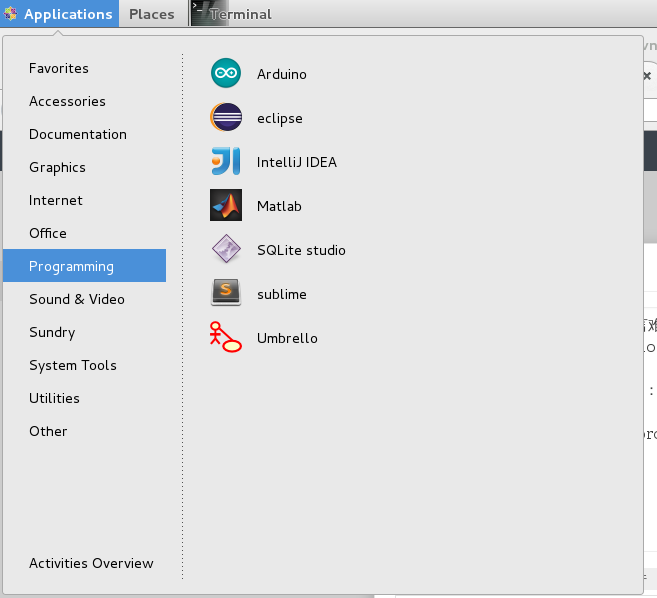Click the eclipse text label
This screenshot has width=657, height=598.
coord(279,119)
